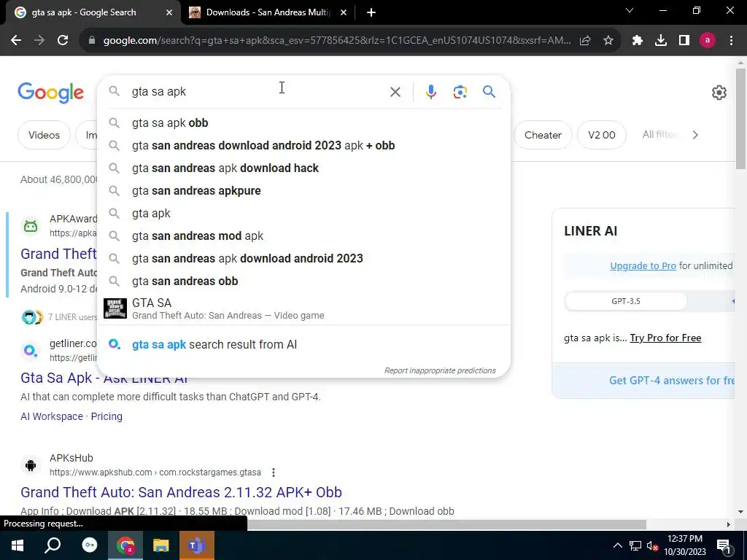Close the Downloads San Andreas tab

point(344,13)
